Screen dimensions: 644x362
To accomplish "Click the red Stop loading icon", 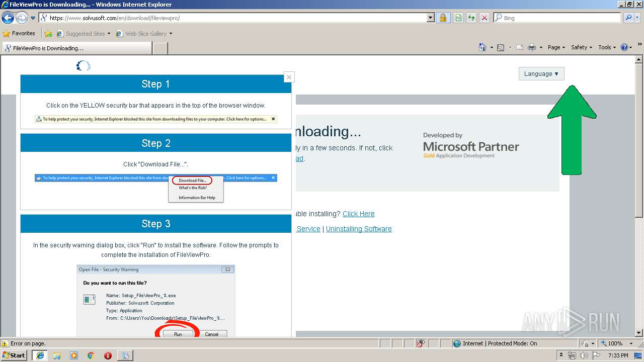I will click(x=485, y=18).
